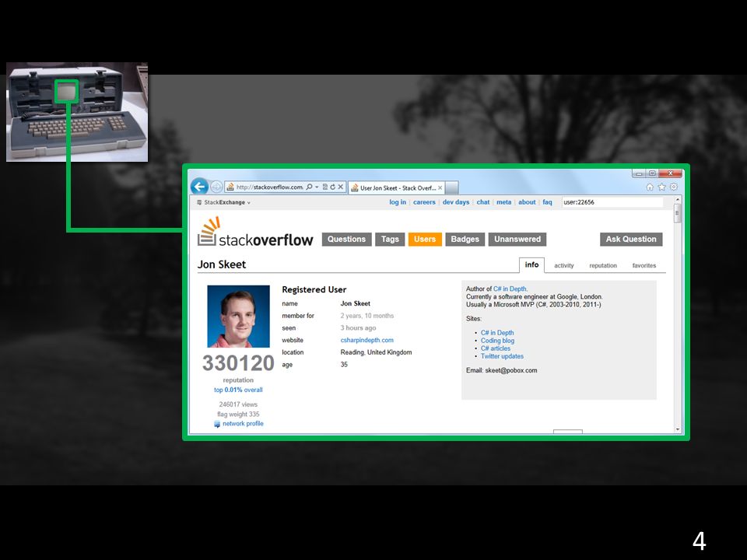Click the 3 hours ago seen value

tap(358, 327)
